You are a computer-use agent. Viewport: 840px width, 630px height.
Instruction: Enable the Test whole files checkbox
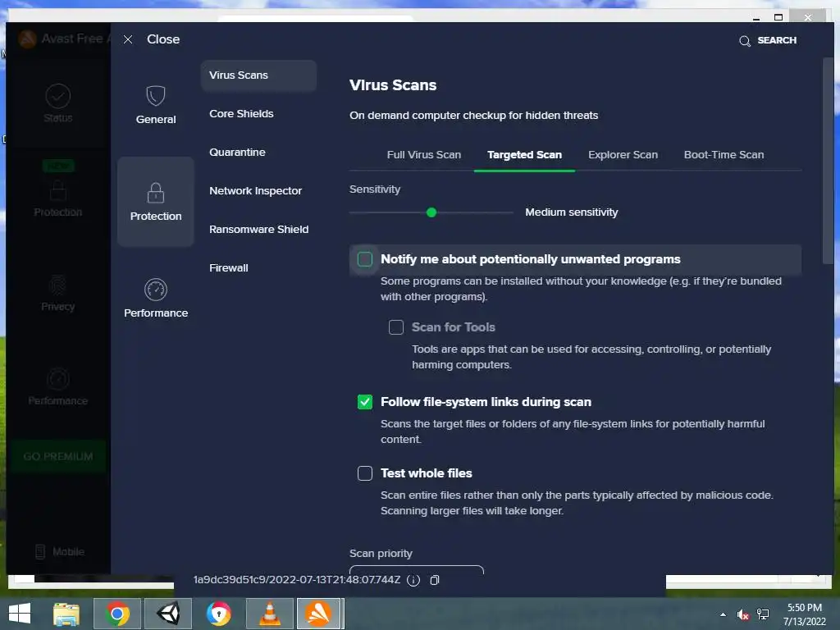coord(365,473)
